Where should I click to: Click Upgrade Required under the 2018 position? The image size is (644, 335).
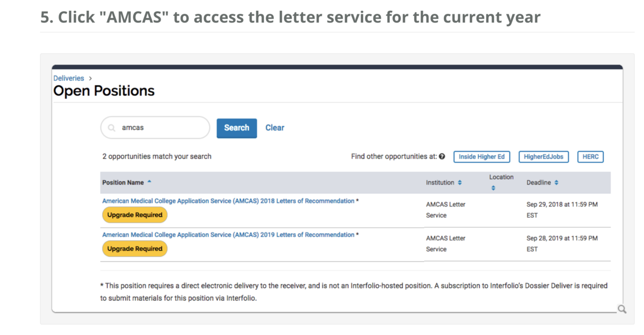135,215
